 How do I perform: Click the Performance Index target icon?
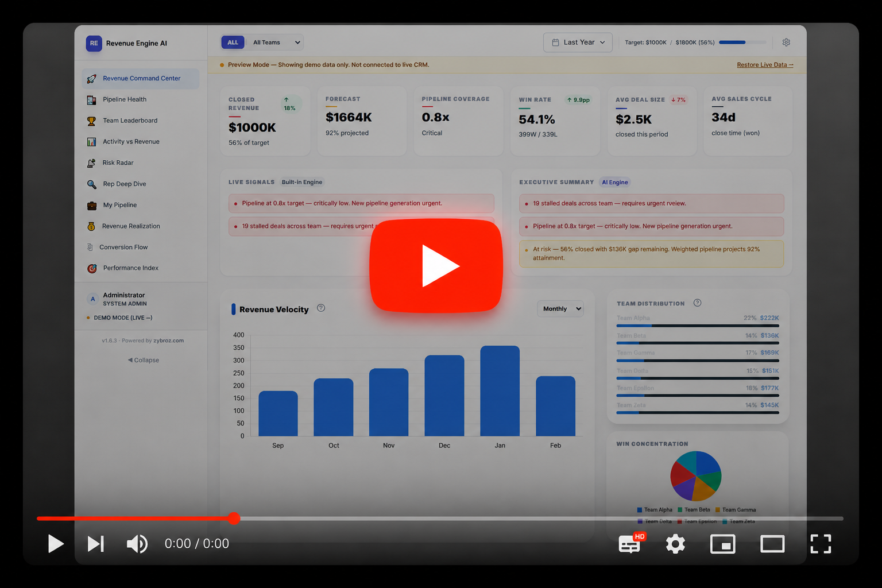tap(92, 268)
